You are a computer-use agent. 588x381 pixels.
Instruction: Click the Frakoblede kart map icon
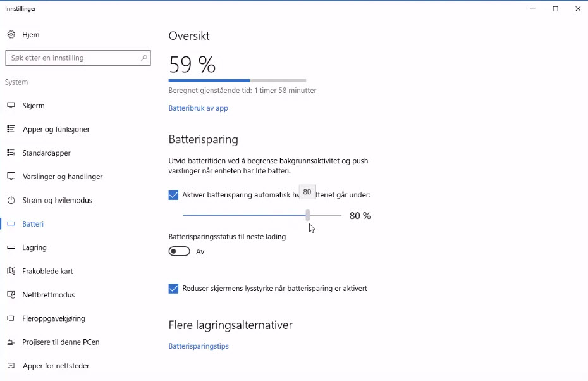pos(11,271)
